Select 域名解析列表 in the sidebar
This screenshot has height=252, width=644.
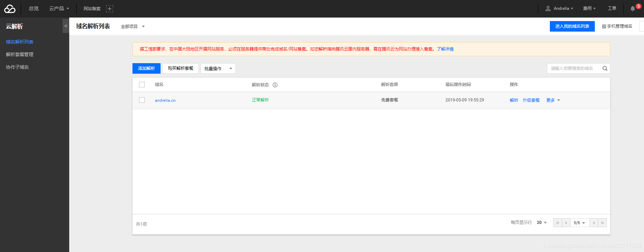click(20, 42)
